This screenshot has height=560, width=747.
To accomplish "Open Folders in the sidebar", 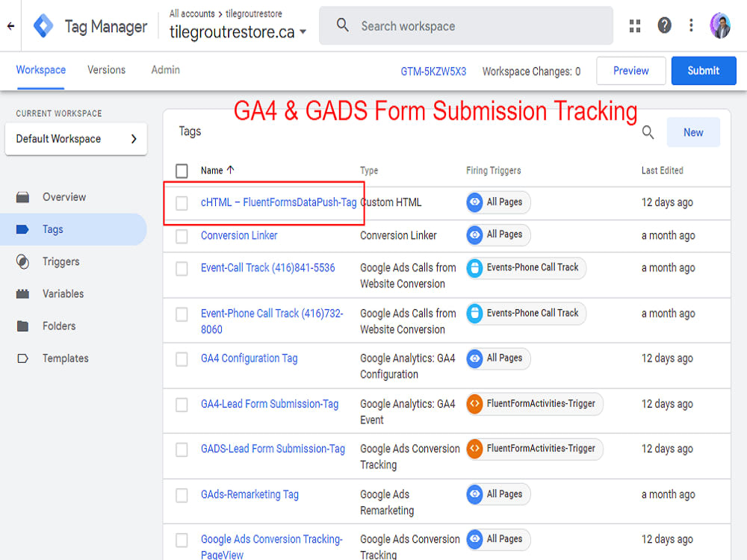I will [59, 326].
